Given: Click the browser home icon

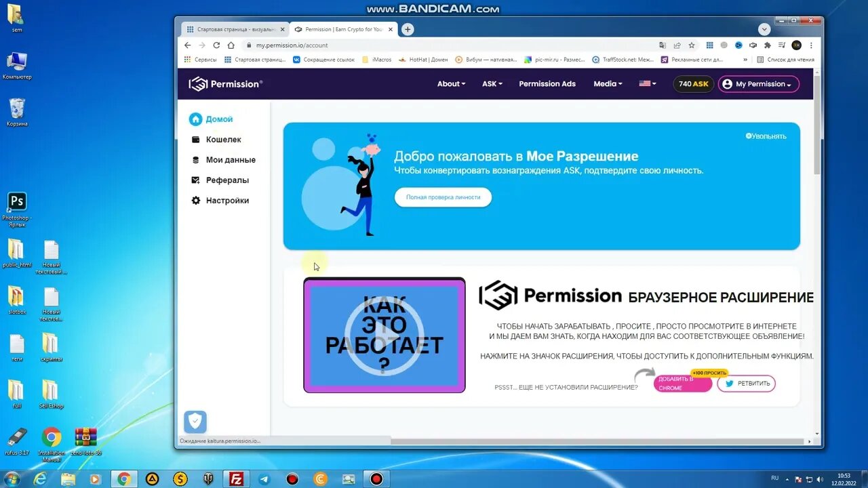Looking at the screenshot, I should [231, 45].
